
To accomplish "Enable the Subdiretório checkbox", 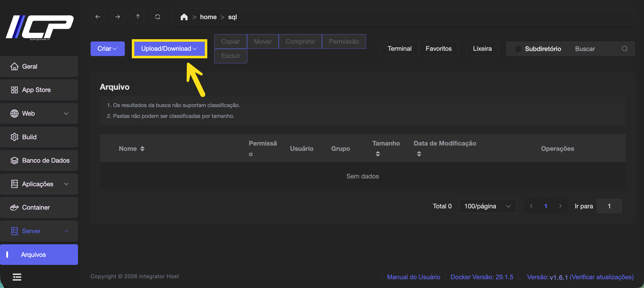I will pyautogui.click(x=518, y=49).
